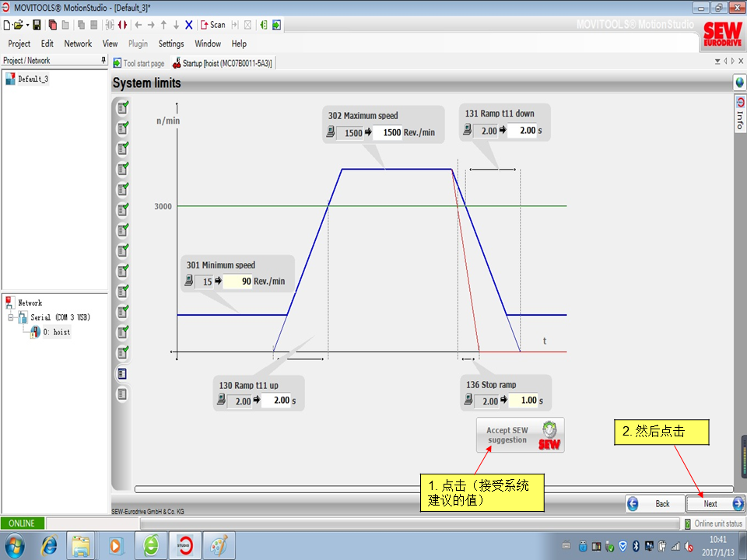Click the blue X delete icon in toolbar
Screen dimensions: 747x560
[x=189, y=25]
